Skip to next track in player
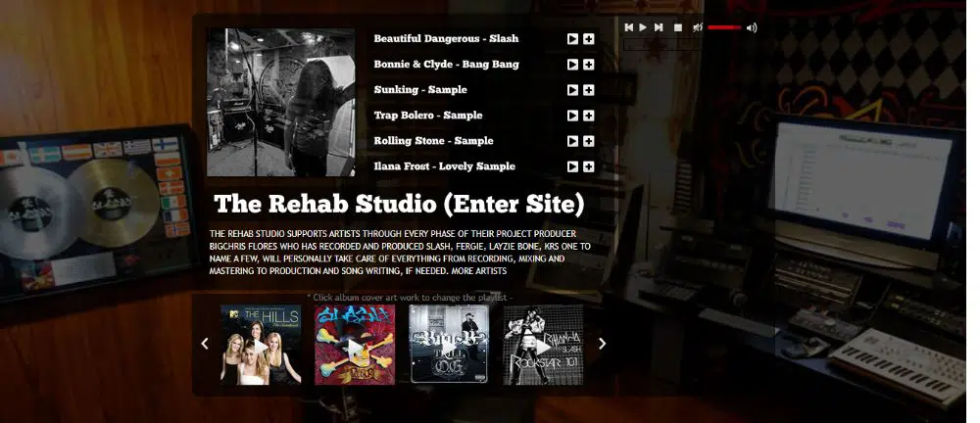980x423 pixels. tap(659, 27)
